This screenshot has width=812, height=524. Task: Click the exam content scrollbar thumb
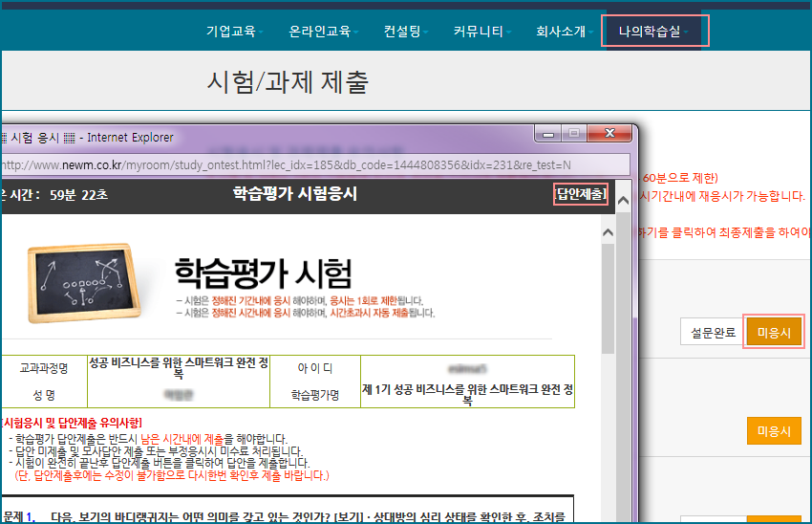tap(608, 296)
